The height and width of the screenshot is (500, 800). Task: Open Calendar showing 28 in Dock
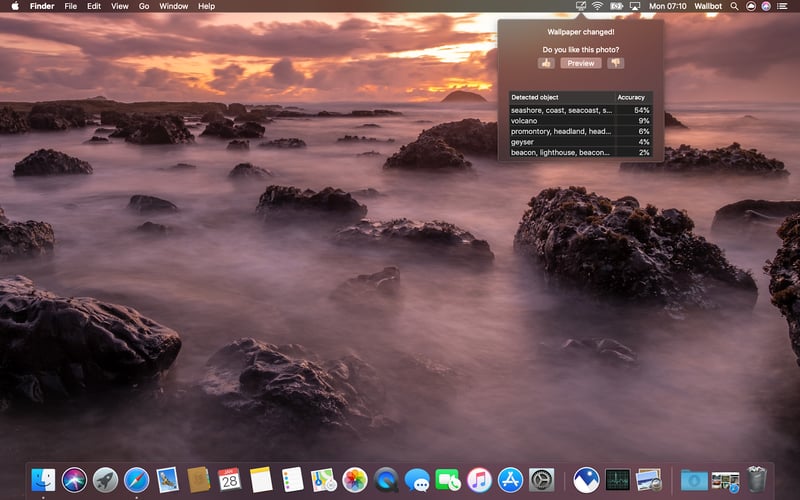230,480
